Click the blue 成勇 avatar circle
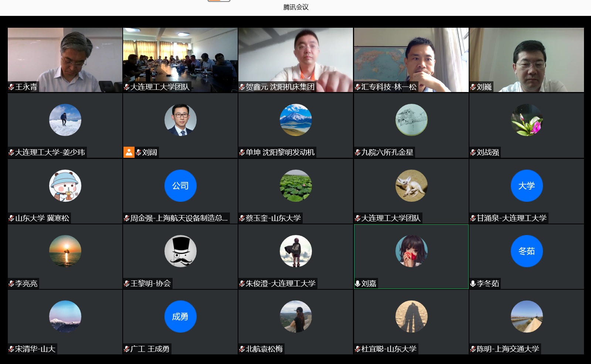The width and height of the screenshot is (591, 364). tap(180, 316)
